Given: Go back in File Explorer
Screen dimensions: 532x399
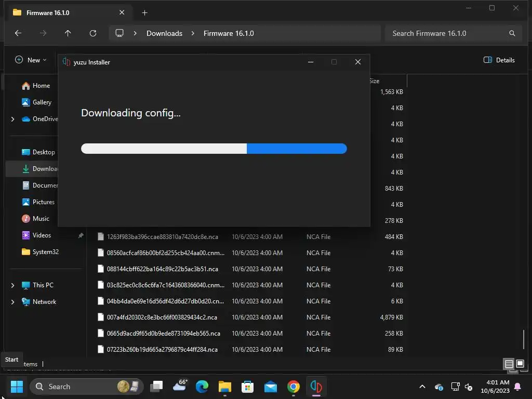Looking at the screenshot, I should point(18,33).
